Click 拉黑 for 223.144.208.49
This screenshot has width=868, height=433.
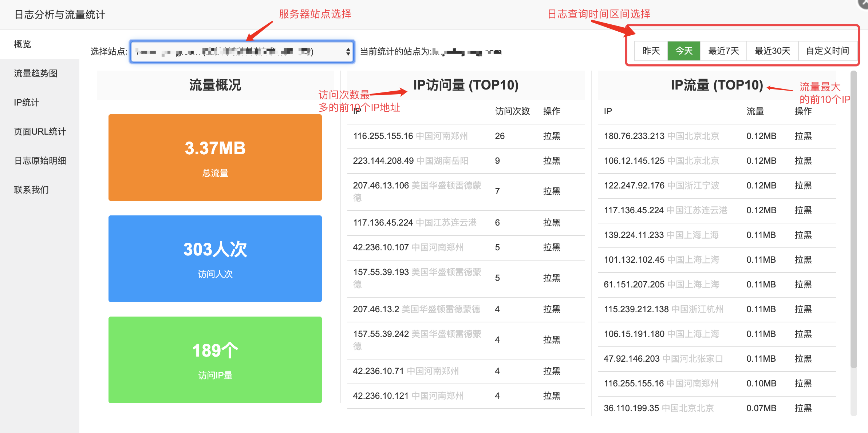[552, 161]
